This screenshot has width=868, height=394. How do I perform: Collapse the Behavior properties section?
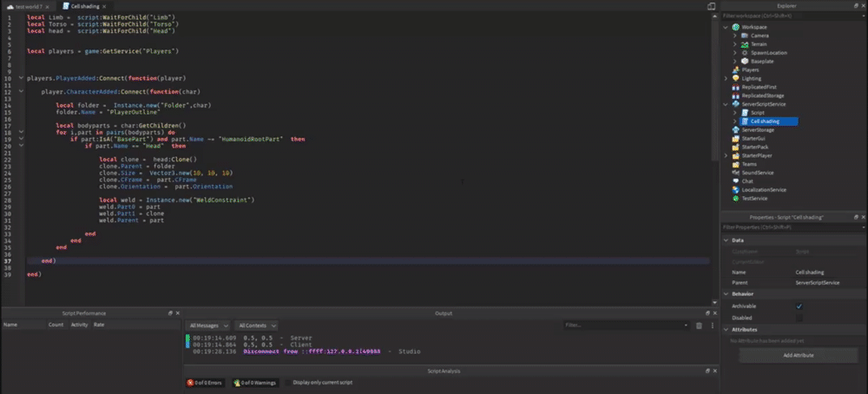click(x=727, y=294)
